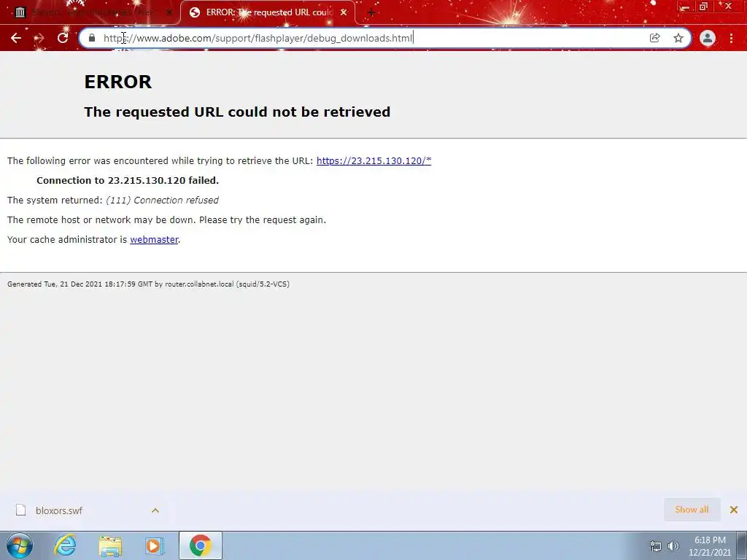Open the downloaded bloxors.swf file

click(58, 510)
